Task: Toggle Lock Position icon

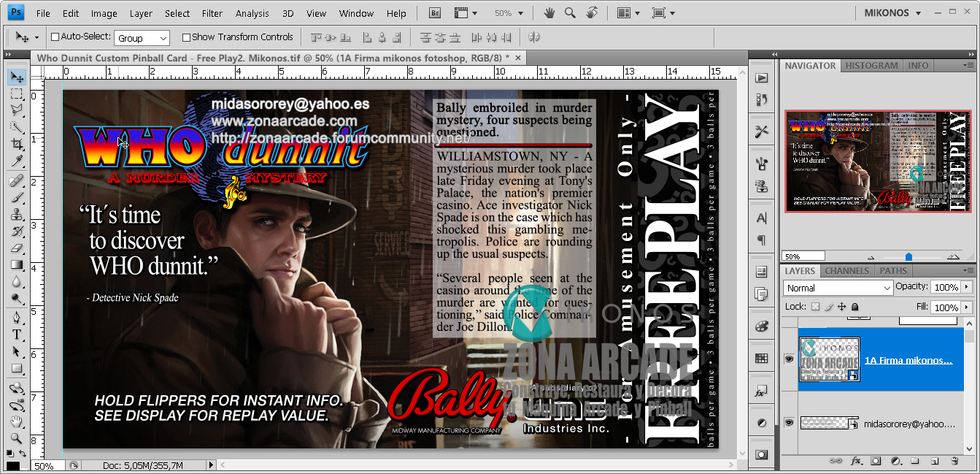Action: point(842,307)
